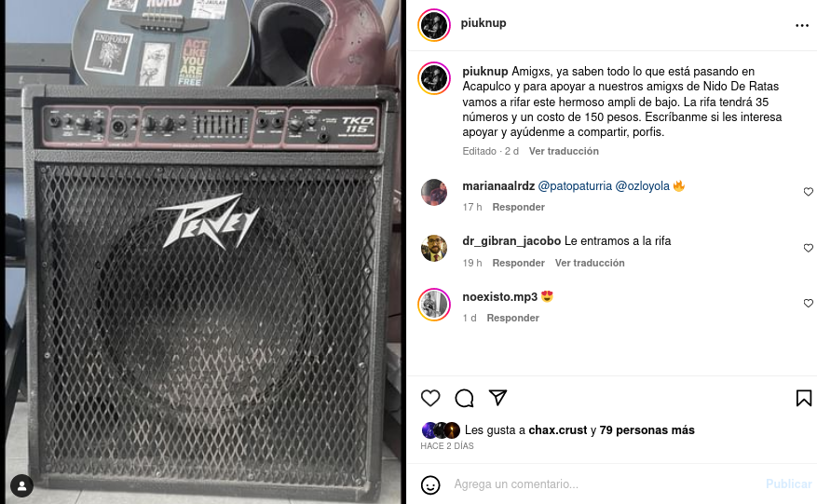
Task: Like the post with the heart icon
Action: (430, 398)
